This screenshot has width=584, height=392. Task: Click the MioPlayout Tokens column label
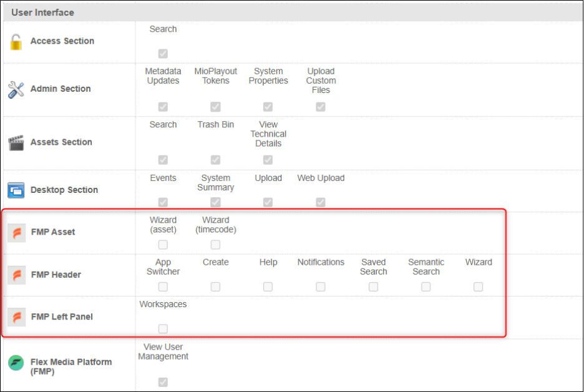pyautogui.click(x=216, y=76)
